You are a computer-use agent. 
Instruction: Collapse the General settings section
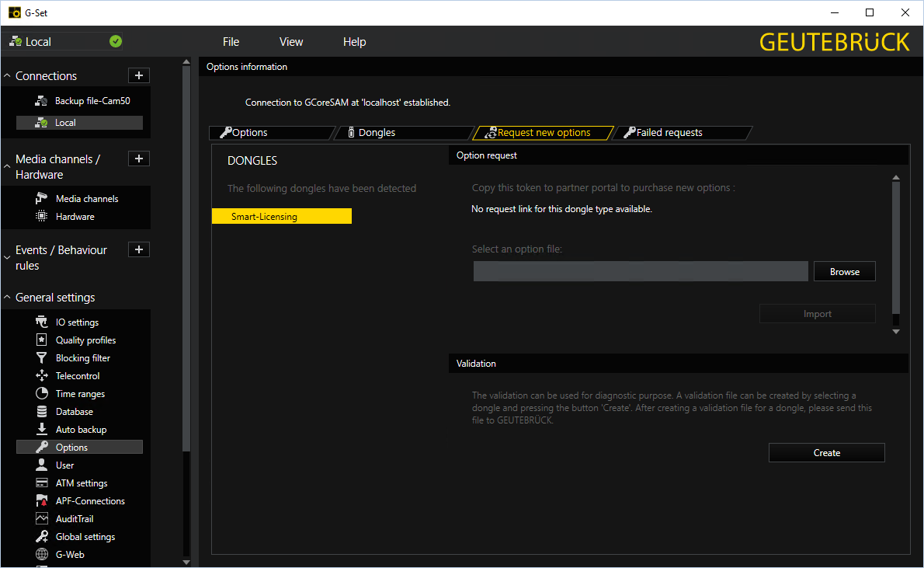coord(8,298)
